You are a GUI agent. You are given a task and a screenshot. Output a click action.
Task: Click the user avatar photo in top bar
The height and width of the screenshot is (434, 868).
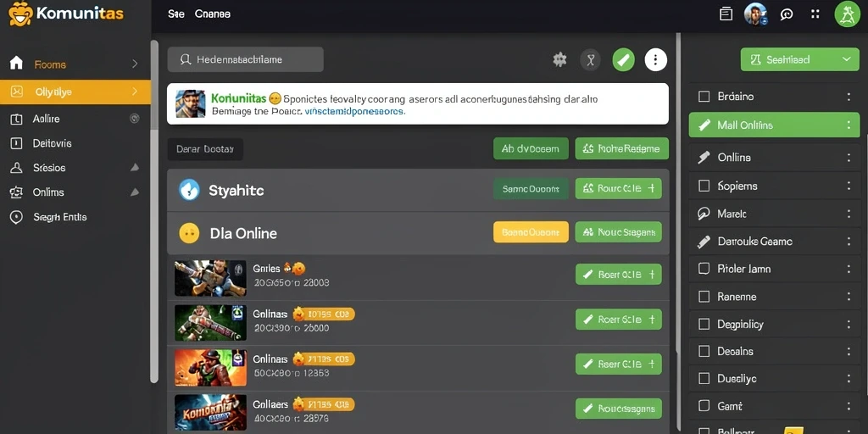755,14
